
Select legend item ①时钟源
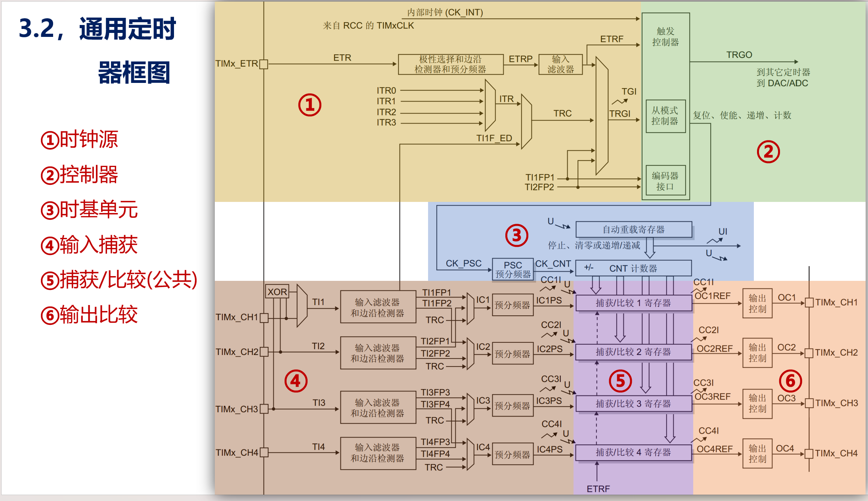[79, 140]
